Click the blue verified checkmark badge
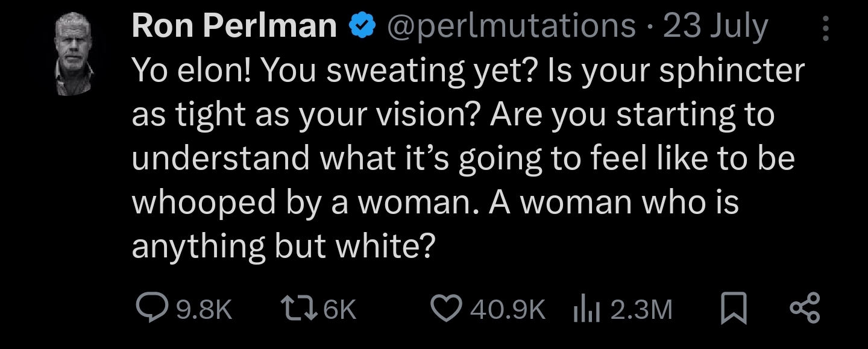The height and width of the screenshot is (349, 868). (362, 27)
